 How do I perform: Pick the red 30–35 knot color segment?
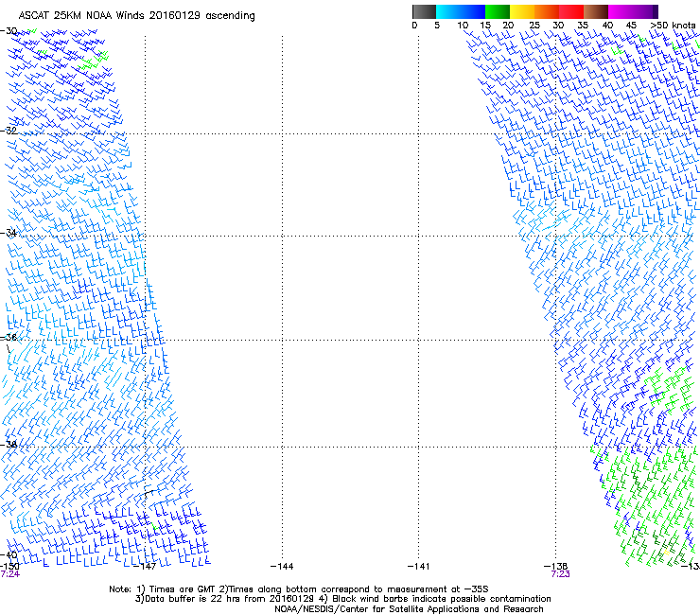pos(571,11)
